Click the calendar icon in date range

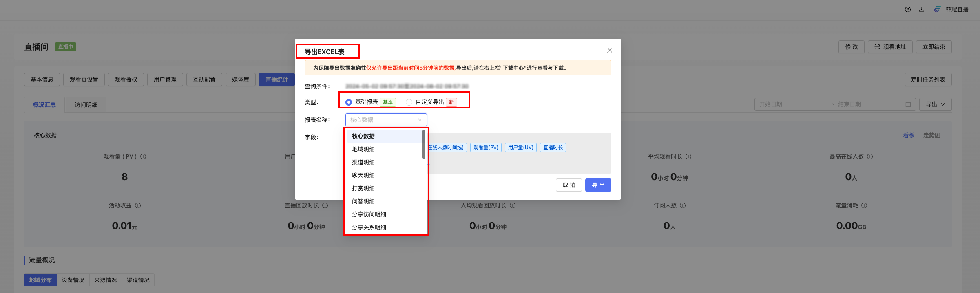[908, 104]
